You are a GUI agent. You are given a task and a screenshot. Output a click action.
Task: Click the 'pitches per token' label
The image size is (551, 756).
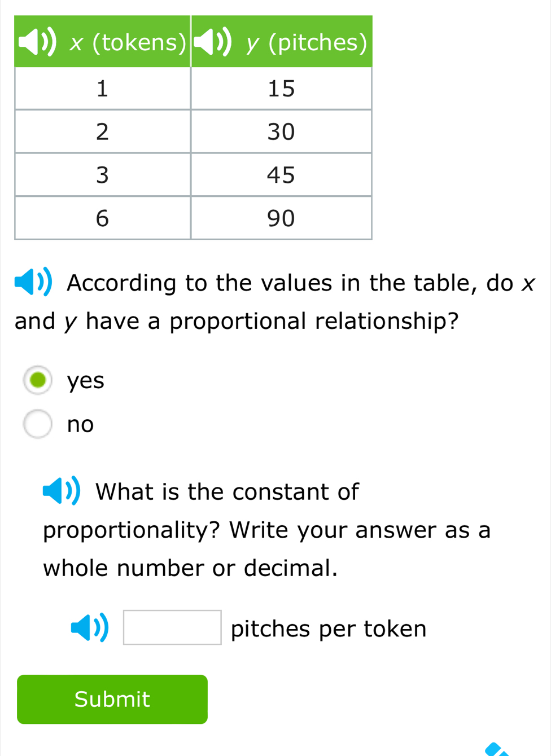328,628
